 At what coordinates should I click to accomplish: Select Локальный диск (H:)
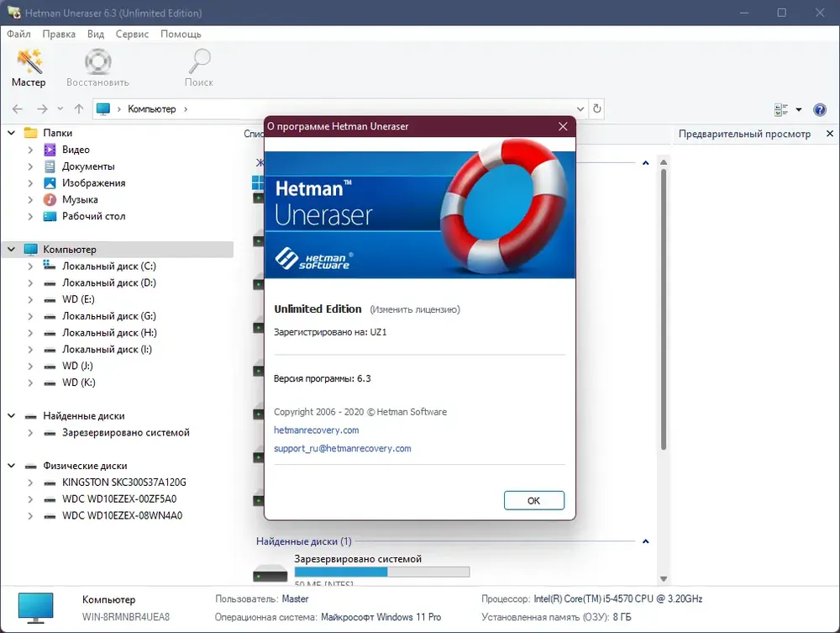click(109, 333)
